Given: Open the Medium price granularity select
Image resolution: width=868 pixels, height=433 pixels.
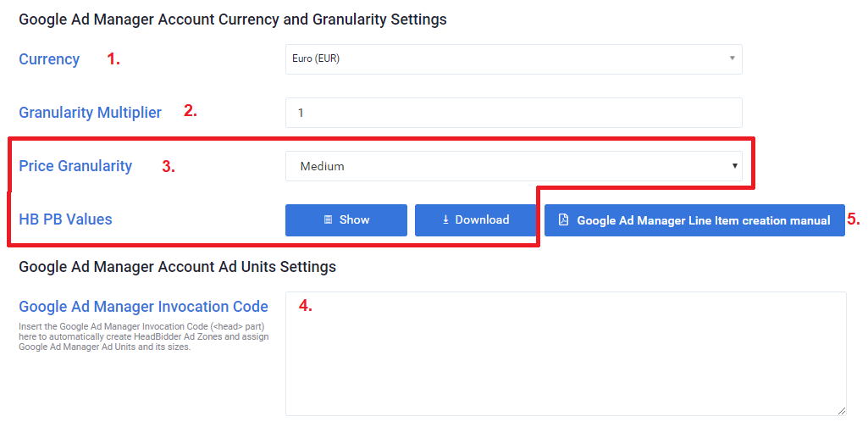Looking at the screenshot, I should point(508,166).
